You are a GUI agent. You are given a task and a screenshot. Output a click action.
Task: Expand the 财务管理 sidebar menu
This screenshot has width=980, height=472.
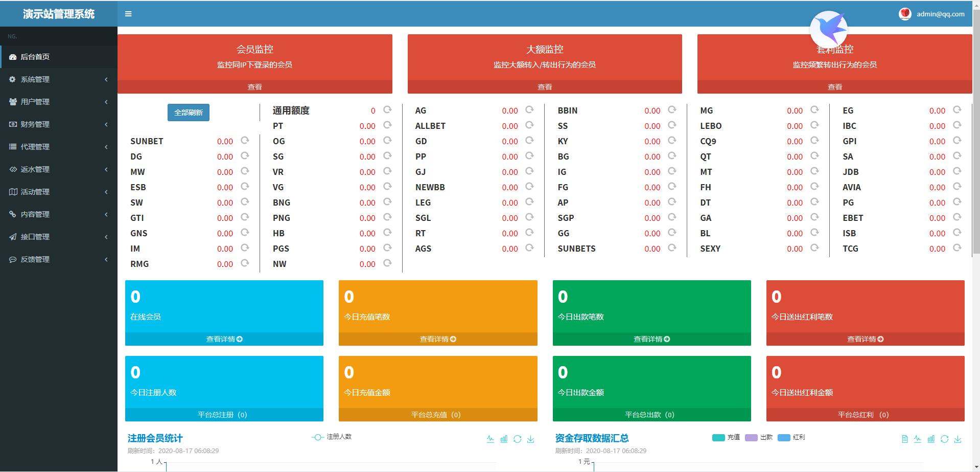click(x=58, y=124)
